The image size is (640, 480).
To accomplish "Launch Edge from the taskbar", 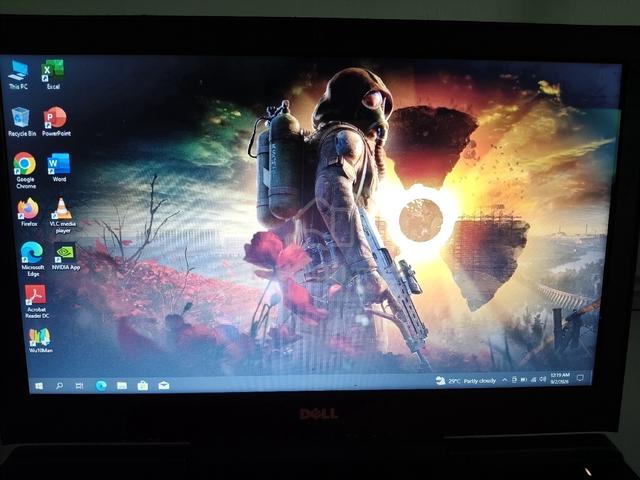I will point(101,386).
